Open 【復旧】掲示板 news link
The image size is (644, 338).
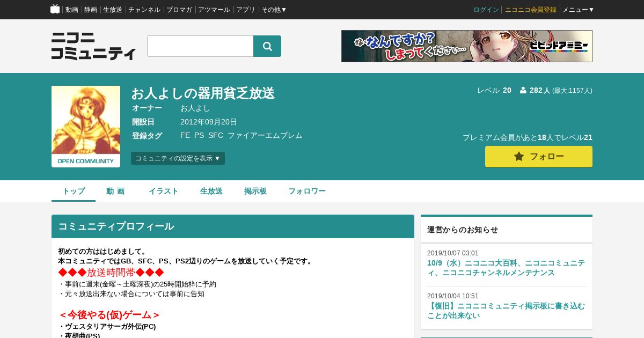(x=506, y=311)
